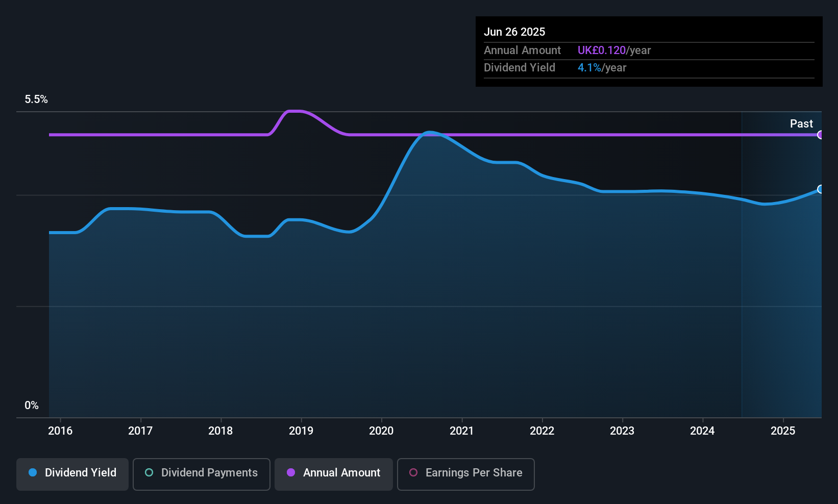Click the 2019 x-axis label
Screen dimensions: 838x504
301,431
